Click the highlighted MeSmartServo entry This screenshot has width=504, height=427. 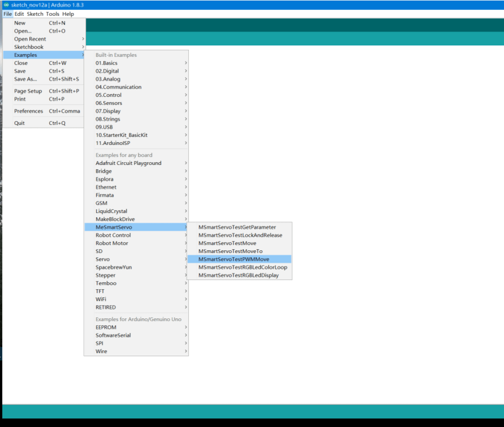pos(136,227)
